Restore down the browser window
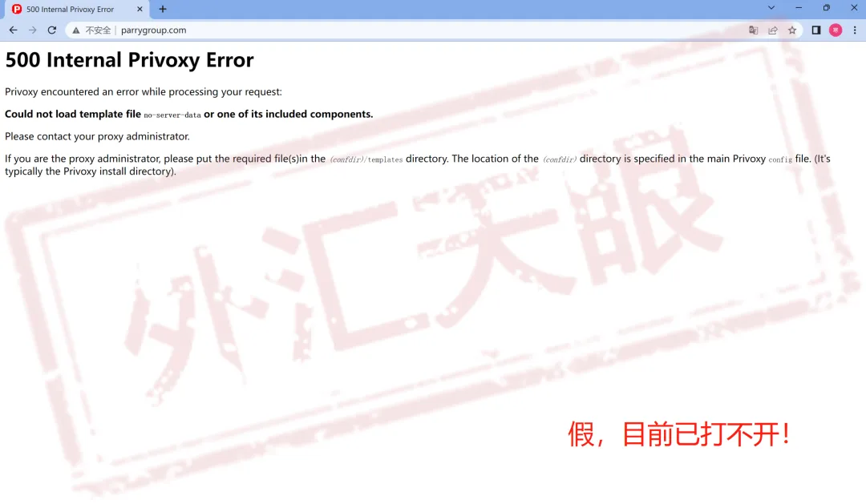This screenshot has width=866, height=504. pos(826,8)
